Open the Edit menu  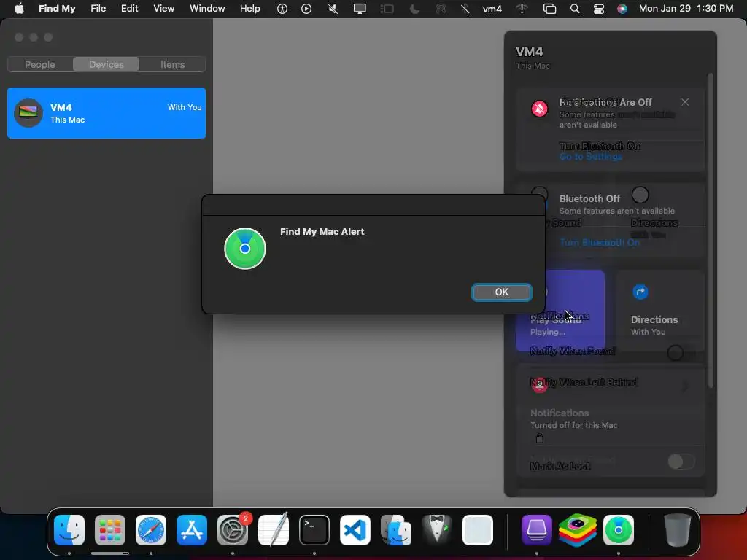coord(129,9)
